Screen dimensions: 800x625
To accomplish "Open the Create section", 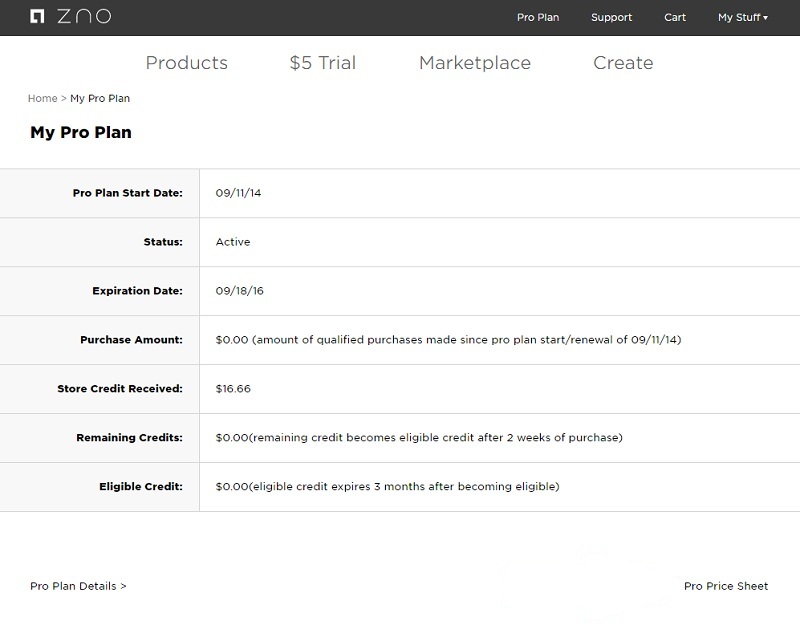I will tap(623, 63).
